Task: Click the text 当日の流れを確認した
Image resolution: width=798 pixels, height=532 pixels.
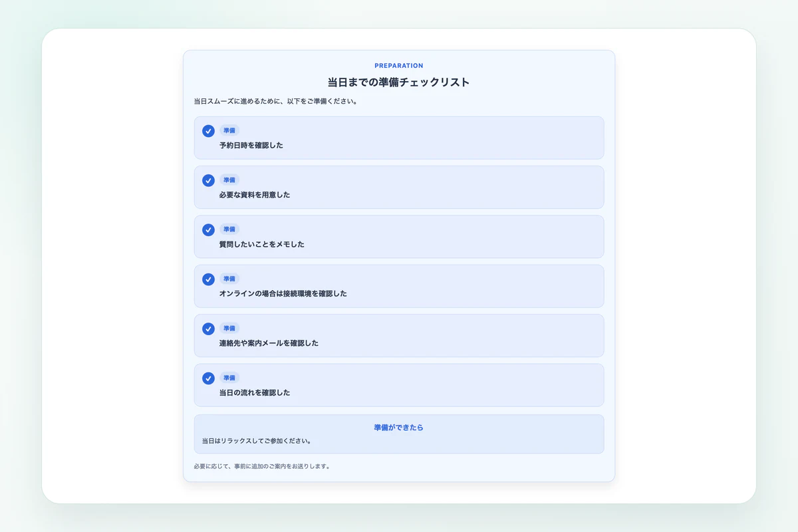Action: tap(255, 392)
